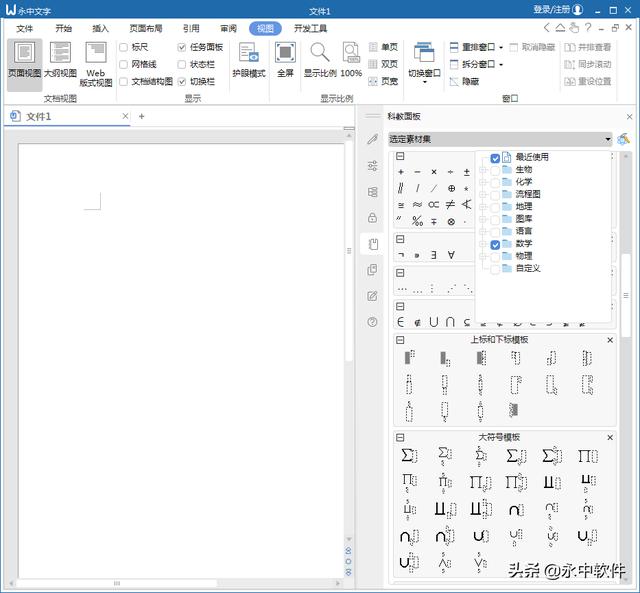
Task: Uncheck the 数学 folder checkbox
Action: tap(495, 244)
